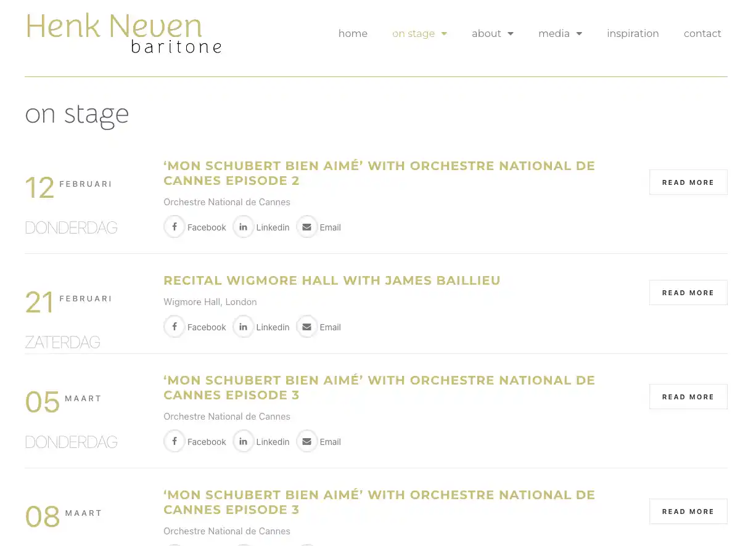Click Read More for 12 Februari event

pyautogui.click(x=688, y=182)
